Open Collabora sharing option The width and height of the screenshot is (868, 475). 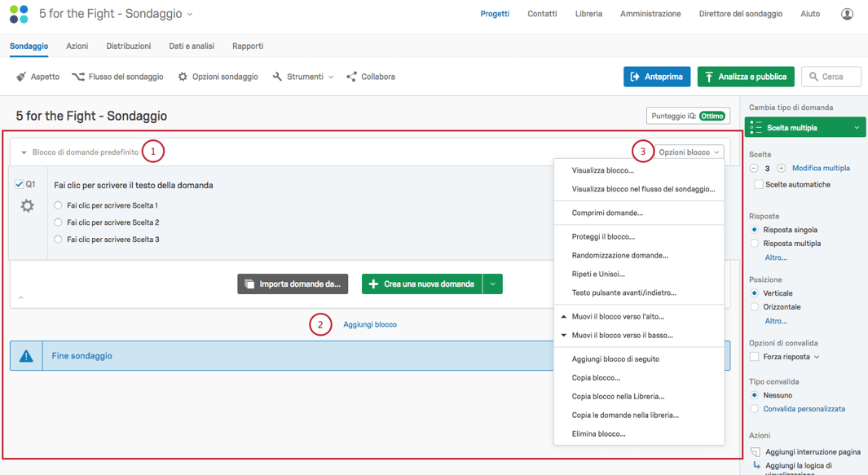(371, 77)
